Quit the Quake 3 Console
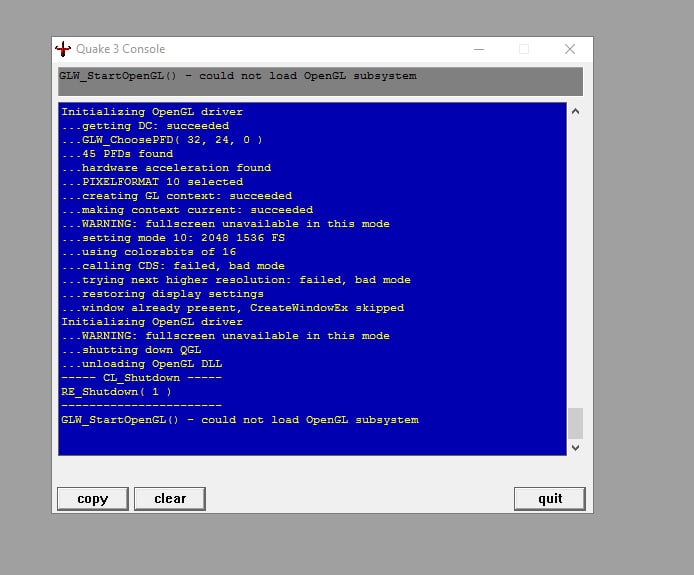This screenshot has height=575, width=694. (x=550, y=499)
